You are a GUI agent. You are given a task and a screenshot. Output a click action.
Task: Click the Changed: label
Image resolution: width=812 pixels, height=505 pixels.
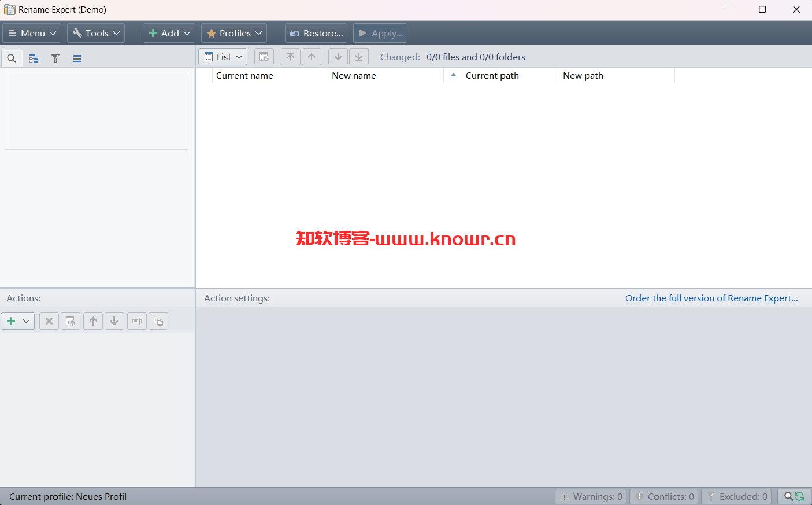(400, 57)
